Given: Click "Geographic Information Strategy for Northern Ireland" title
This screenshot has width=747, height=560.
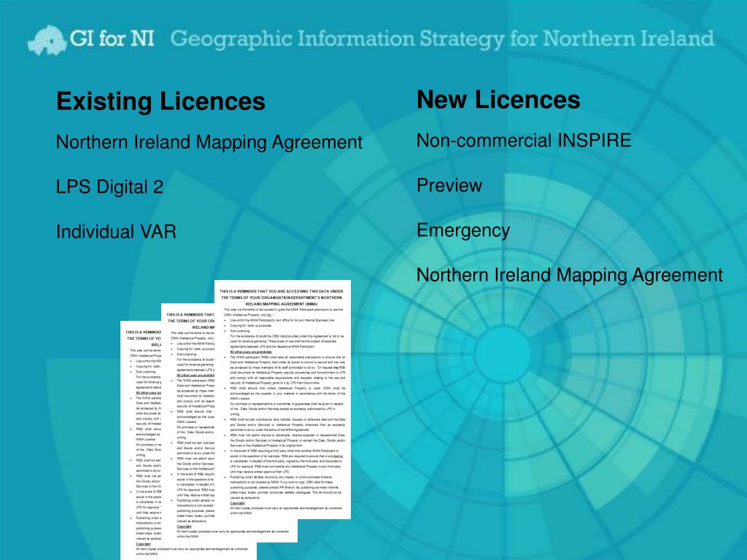Looking at the screenshot, I should (x=442, y=39).
